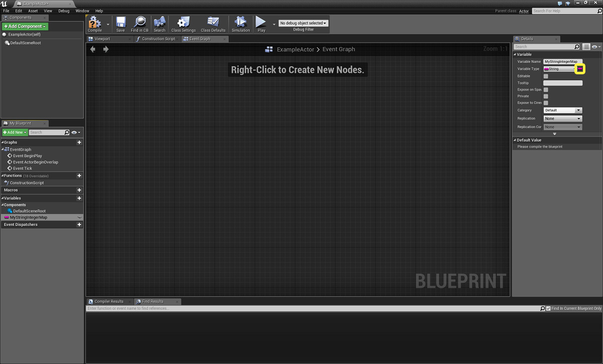The width and height of the screenshot is (603, 364).
Task: Open the Window menu
Action: pyautogui.click(x=82, y=11)
